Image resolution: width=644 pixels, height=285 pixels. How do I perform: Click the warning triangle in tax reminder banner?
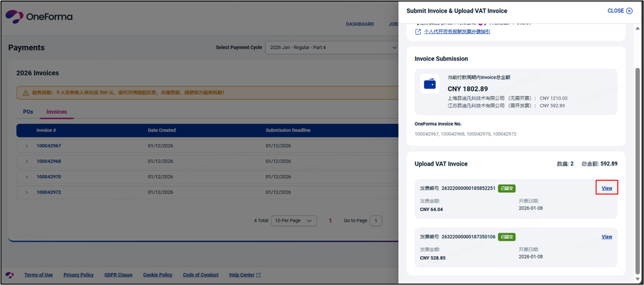pyautogui.click(x=26, y=92)
